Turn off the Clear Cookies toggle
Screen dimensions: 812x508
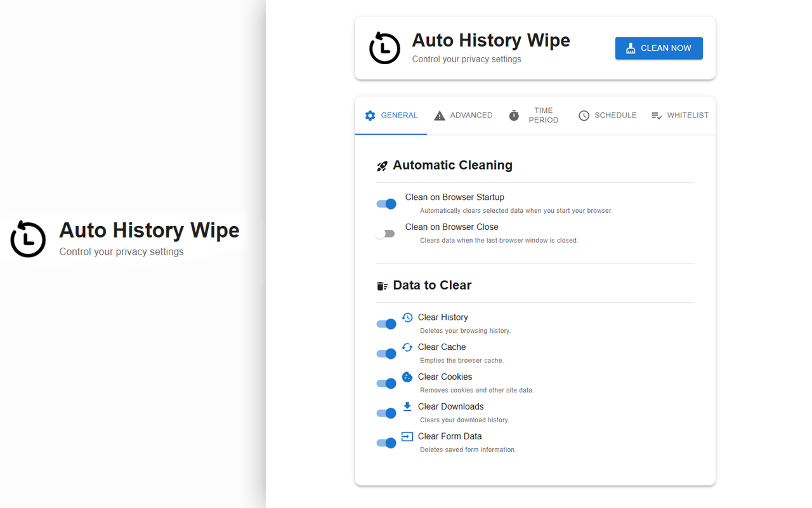(x=386, y=384)
